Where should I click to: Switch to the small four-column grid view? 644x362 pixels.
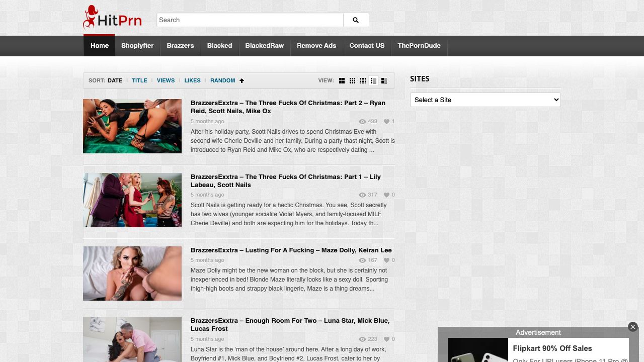click(363, 80)
